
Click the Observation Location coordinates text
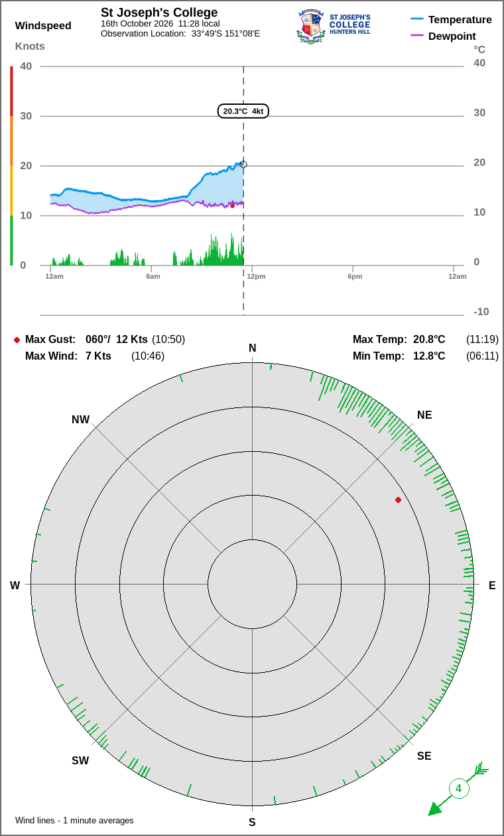pos(180,33)
